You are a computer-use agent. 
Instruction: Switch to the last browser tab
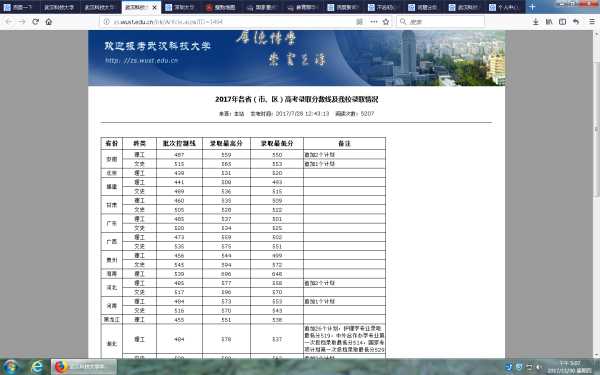504,7
